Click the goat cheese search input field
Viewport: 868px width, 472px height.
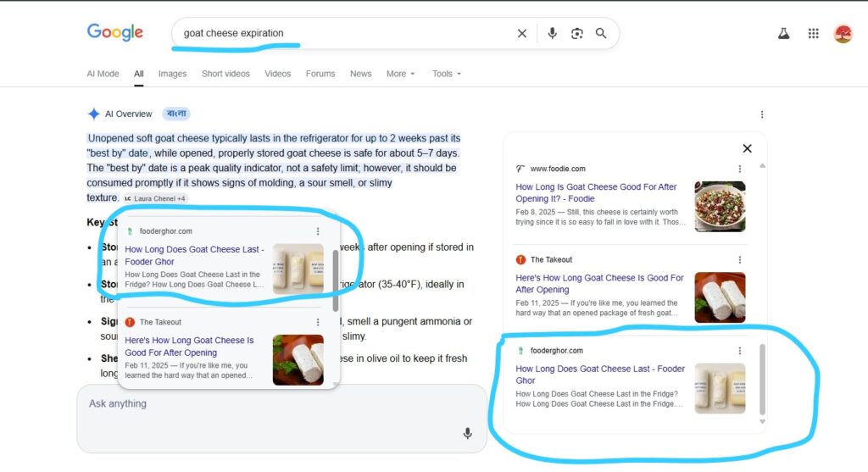pyautogui.click(x=343, y=33)
